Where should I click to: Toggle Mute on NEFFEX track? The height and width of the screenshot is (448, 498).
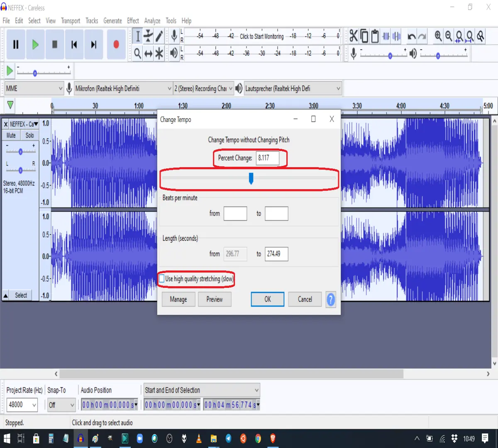(11, 135)
